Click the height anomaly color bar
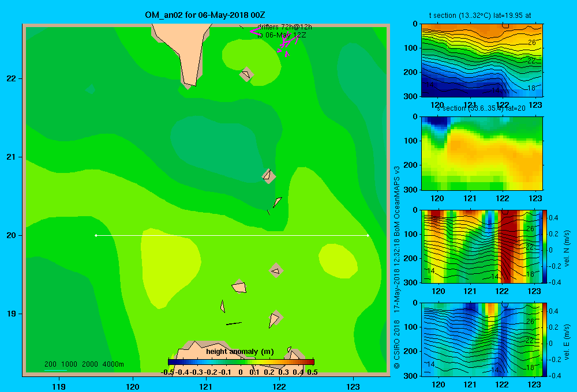This screenshot has height=392, width=577. pos(241,362)
